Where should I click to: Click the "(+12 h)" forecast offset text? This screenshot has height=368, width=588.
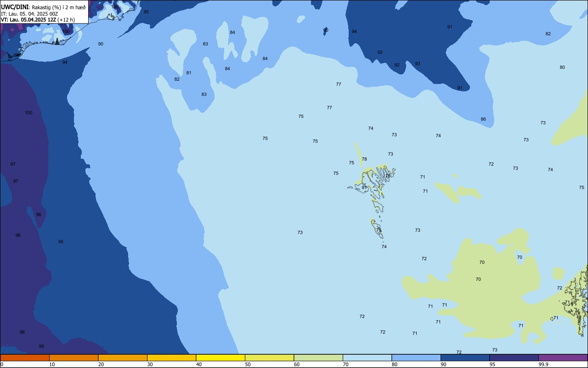tap(66, 20)
